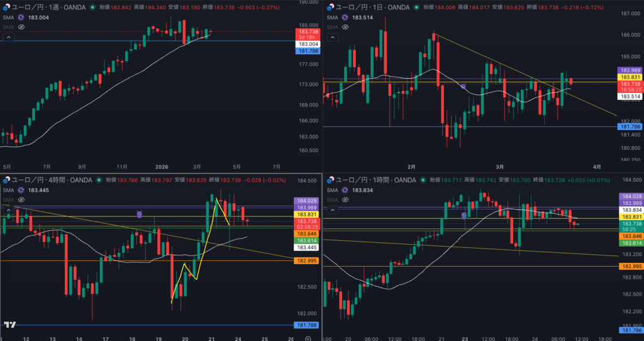
Task: Click the purple SMA icon on the 1-hour chart
Action: (x=345, y=190)
